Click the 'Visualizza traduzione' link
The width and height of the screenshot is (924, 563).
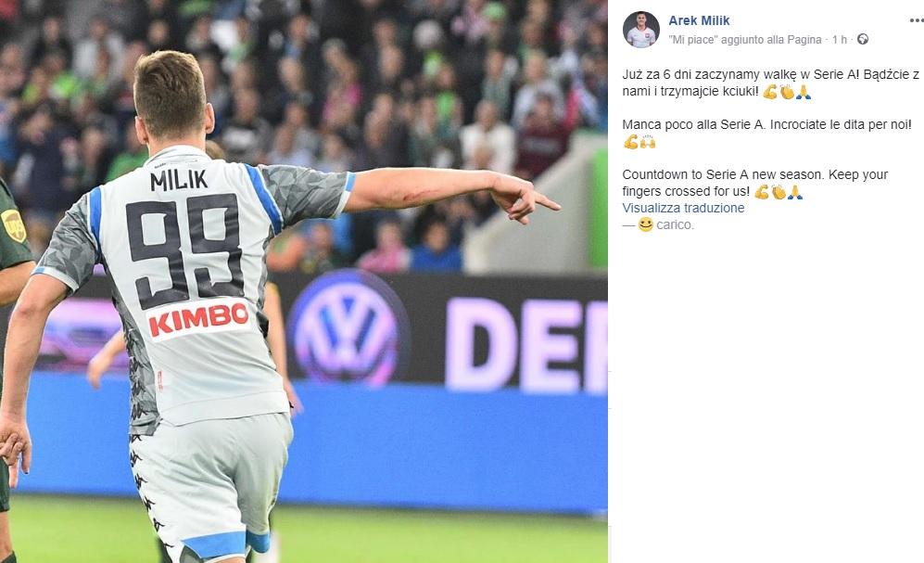683,208
